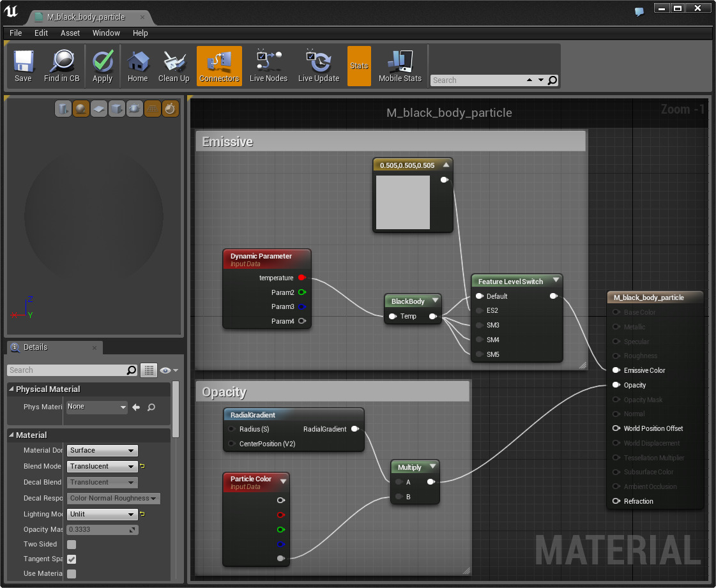Uncheck the Tangent Space checkbox
This screenshot has height=588, width=716.
[72, 559]
